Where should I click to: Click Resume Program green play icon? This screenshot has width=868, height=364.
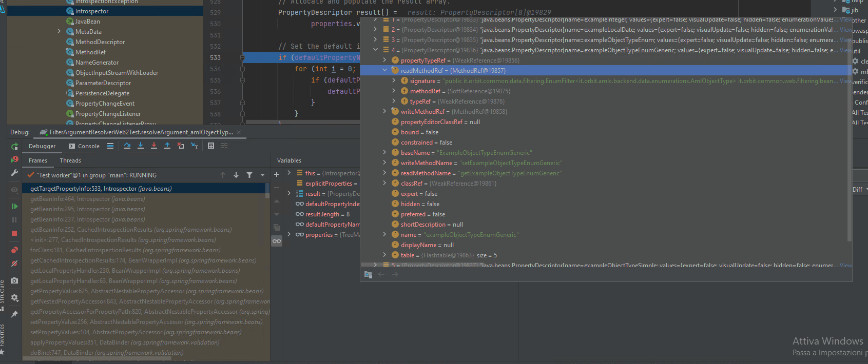(x=14, y=206)
